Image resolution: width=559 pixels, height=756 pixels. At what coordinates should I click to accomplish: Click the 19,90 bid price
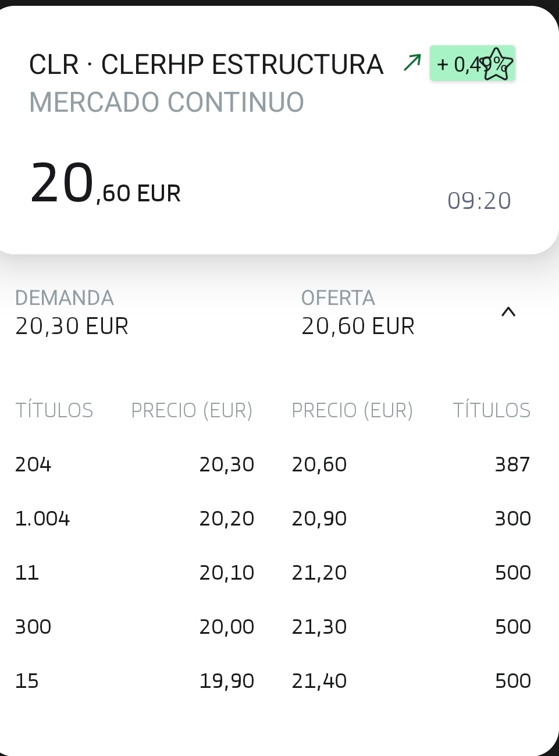coord(227,681)
